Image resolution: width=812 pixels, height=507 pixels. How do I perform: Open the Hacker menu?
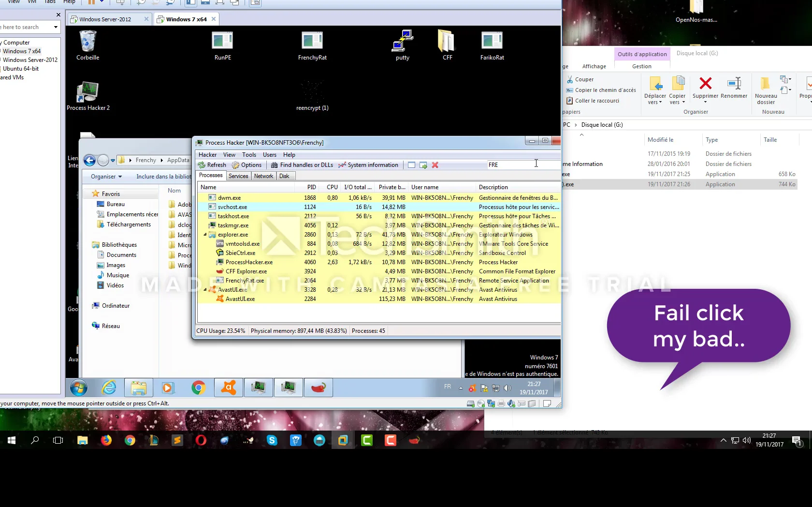207,155
